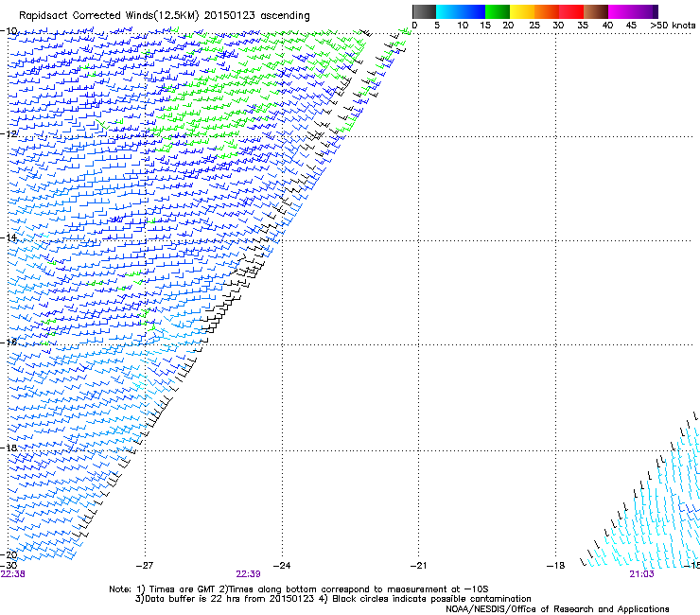Click the cyan 5 knots color band
The width and height of the screenshot is (700, 615).
point(448,11)
